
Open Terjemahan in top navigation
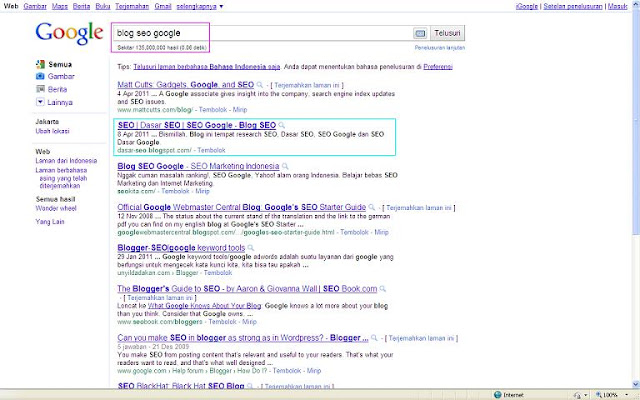132,6
